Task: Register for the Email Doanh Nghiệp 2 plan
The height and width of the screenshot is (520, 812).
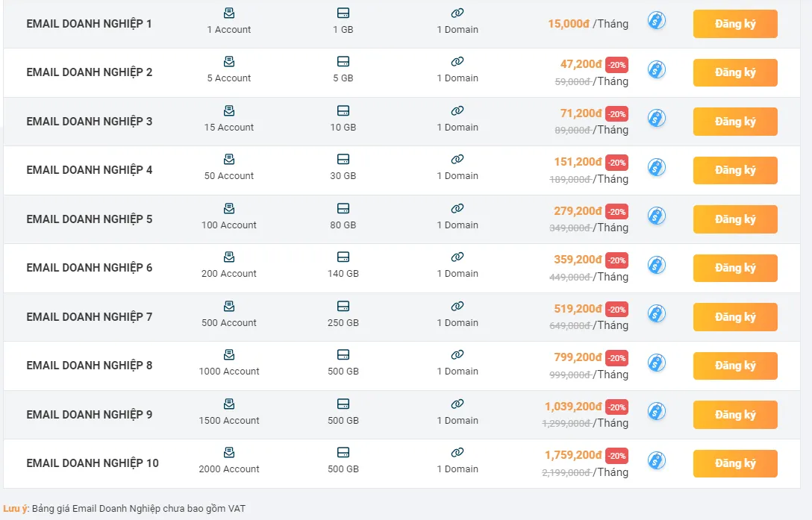Action: pos(735,72)
